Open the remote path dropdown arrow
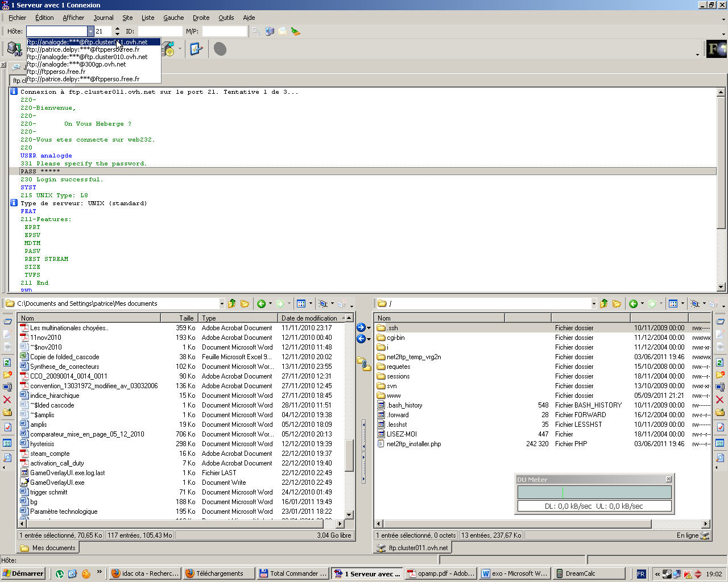 [594, 304]
